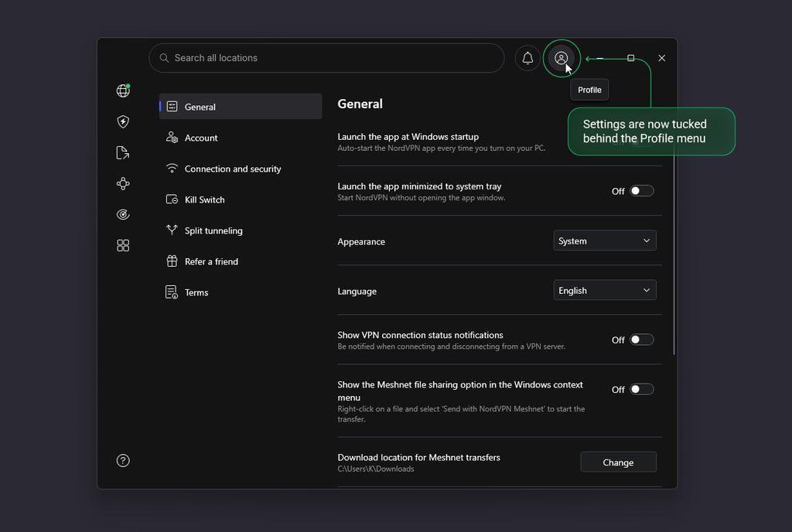Click the General heading text

point(360,104)
